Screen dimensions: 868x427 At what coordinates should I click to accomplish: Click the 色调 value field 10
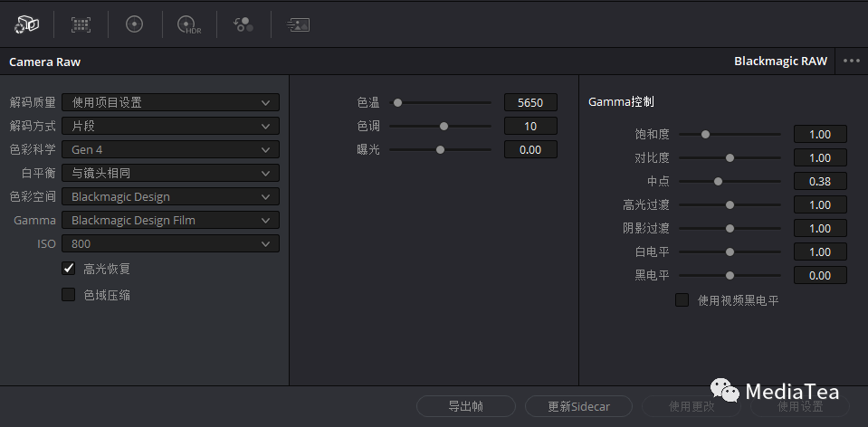pos(530,126)
